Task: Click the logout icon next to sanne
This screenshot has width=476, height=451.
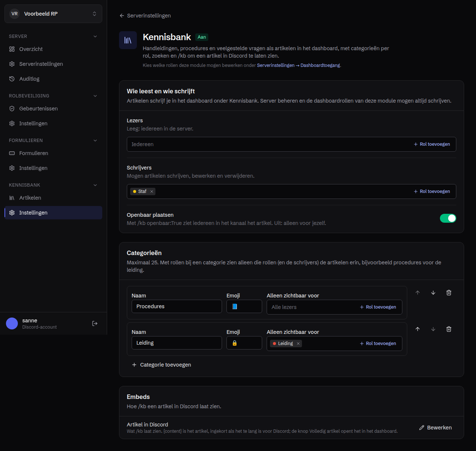Action: coord(95,323)
